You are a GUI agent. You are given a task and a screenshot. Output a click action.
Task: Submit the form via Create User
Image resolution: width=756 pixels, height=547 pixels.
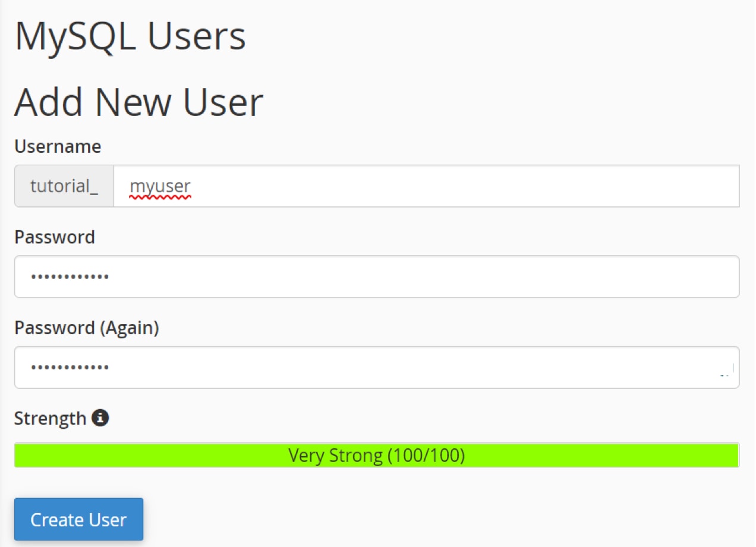pos(78,518)
